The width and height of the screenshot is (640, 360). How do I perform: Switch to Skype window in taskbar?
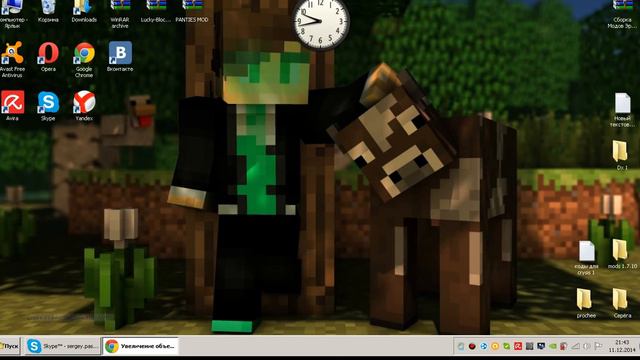click(62, 346)
